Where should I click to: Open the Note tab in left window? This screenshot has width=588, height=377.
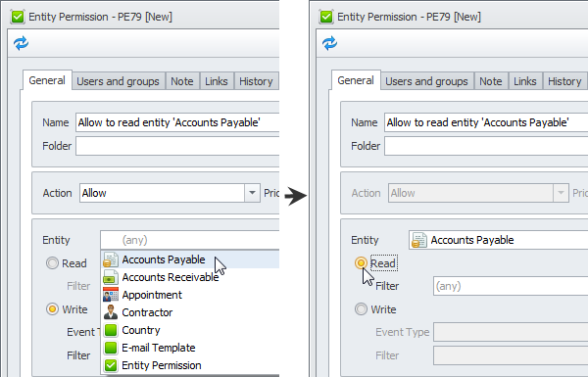pos(182,81)
